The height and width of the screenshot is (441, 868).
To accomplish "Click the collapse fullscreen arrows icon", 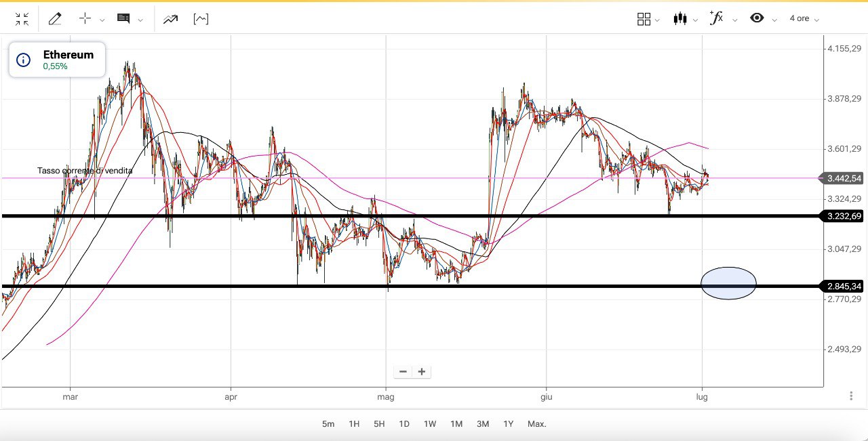I will (x=22, y=19).
